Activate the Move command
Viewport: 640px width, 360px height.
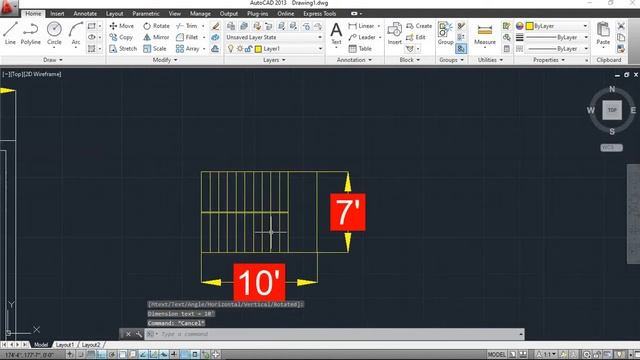(122, 26)
